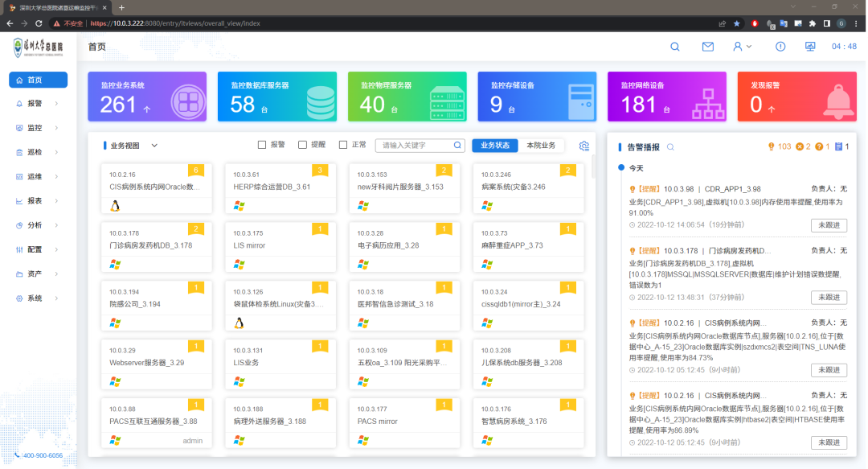This screenshot has height=469, width=868.
Task: Open the 监控存储设备 9 card
Action: click(x=537, y=97)
